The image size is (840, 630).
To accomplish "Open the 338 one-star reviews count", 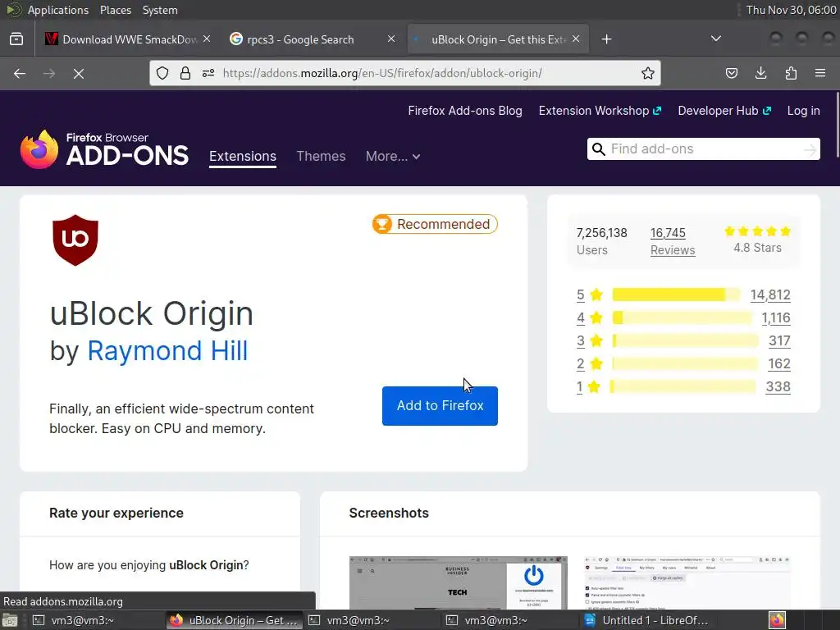I will (x=778, y=387).
